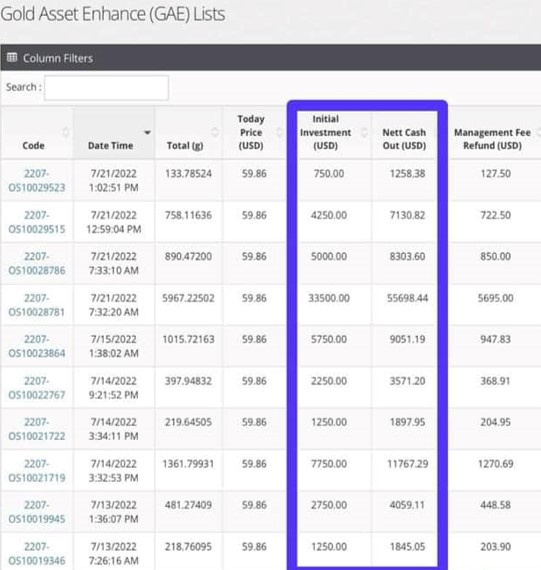541x570 pixels.
Task: Click the Management Fee Refund column header
Action: click(492, 139)
